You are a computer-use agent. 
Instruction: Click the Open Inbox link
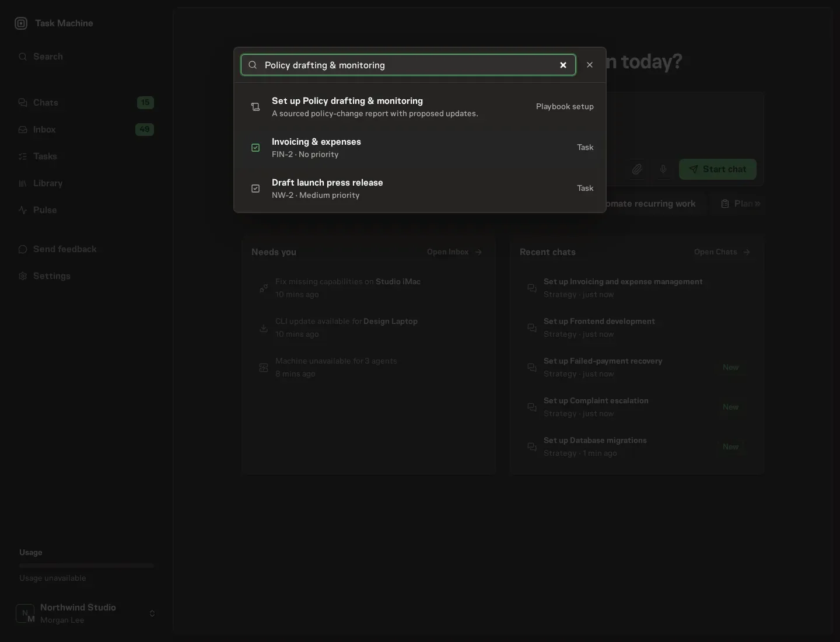pos(454,252)
